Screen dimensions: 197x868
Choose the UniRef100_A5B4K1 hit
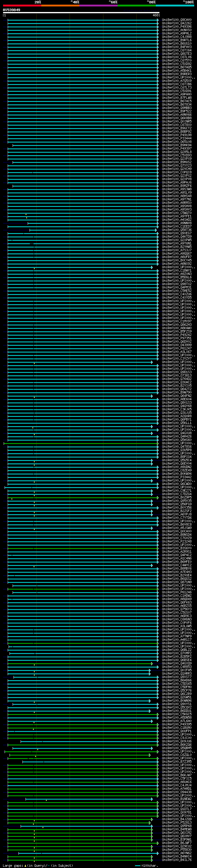pos(177,71)
